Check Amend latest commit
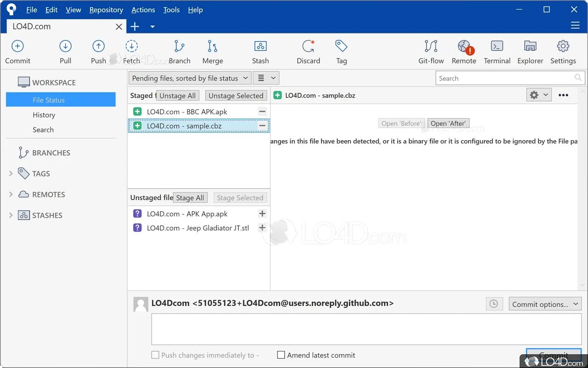The height and width of the screenshot is (368, 588). 281,355
